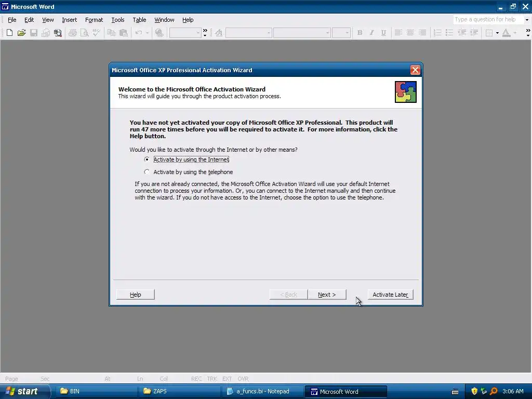
Task: Switch to a_funcs.bi - Notepad taskbar item
Action: [262, 391]
